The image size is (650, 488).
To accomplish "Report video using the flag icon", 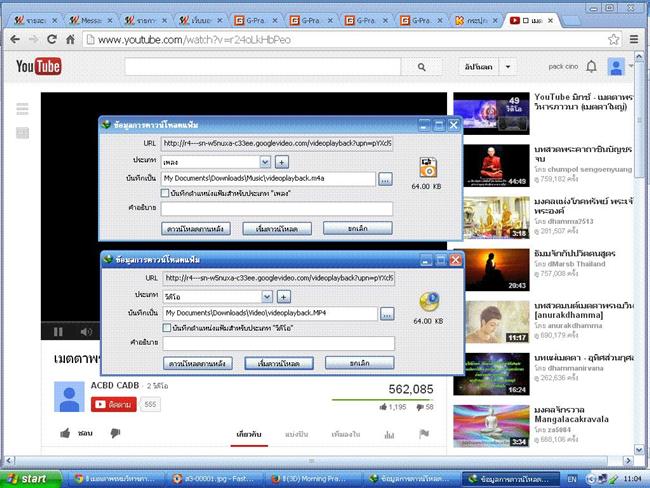I will pos(424,434).
